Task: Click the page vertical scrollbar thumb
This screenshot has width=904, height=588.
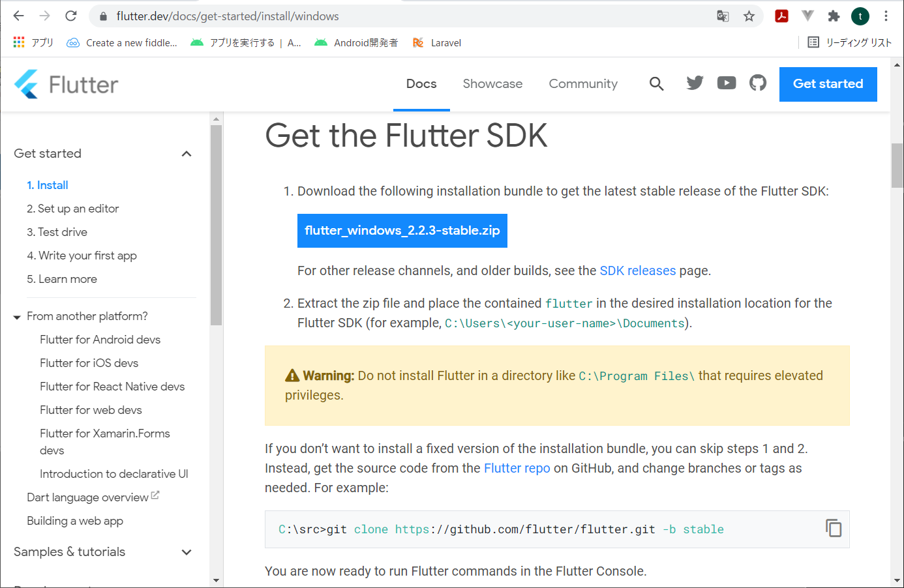Action: pyautogui.click(x=897, y=165)
